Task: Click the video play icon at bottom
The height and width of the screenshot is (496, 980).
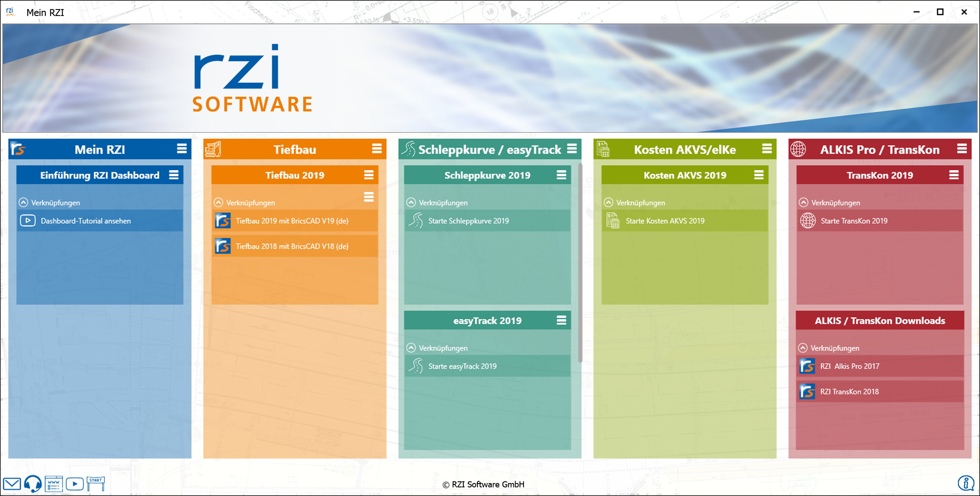Action: 75,483
